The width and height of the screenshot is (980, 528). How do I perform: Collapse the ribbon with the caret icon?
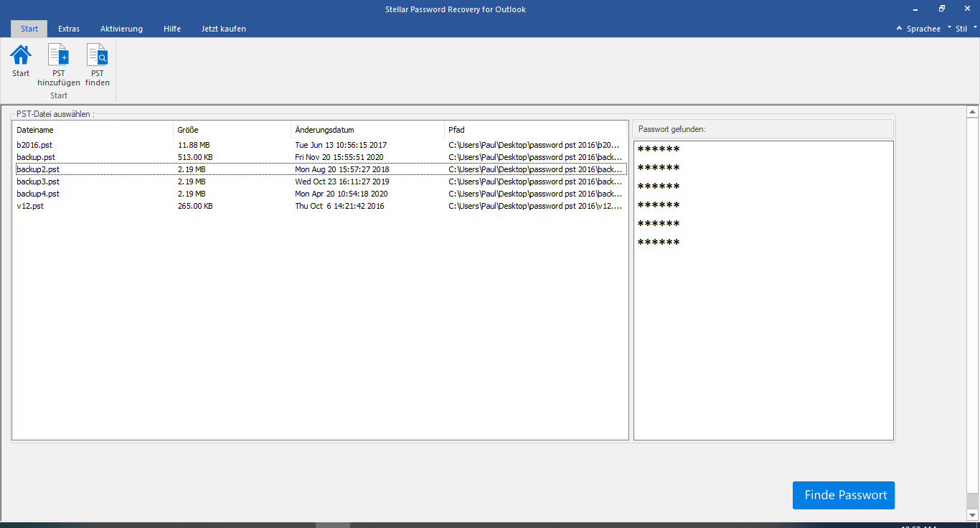(900, 29)
